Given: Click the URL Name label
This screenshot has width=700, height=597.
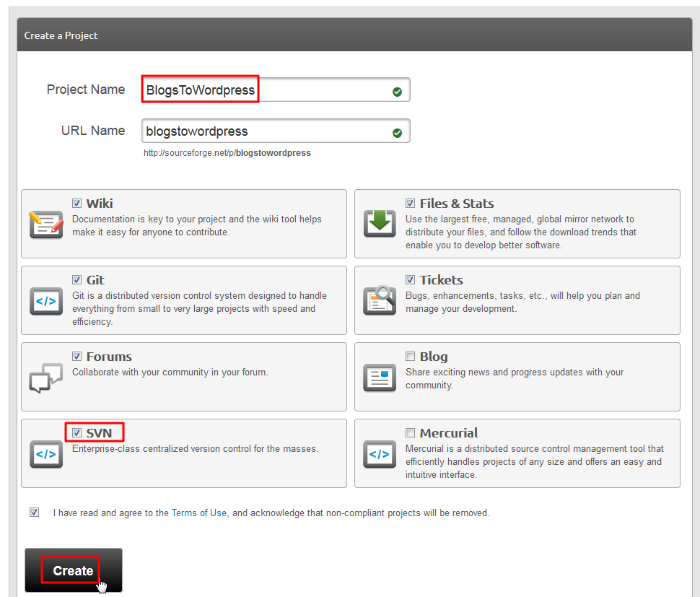Looking at the screenshot, I should [93, 131].
